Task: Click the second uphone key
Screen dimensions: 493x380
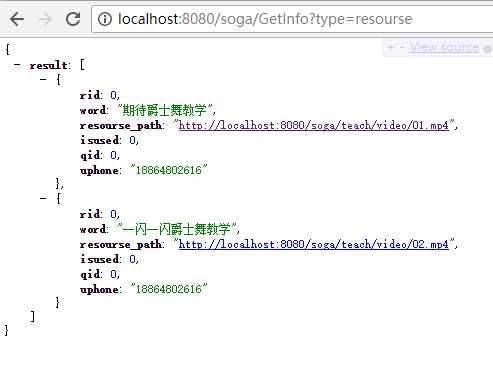Action: [x=99, y=289]
